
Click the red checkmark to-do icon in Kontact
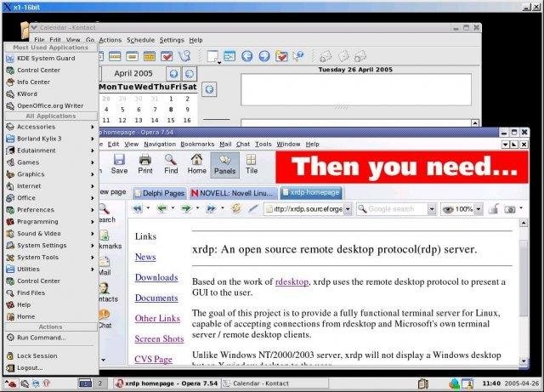(x=167, y=56)
